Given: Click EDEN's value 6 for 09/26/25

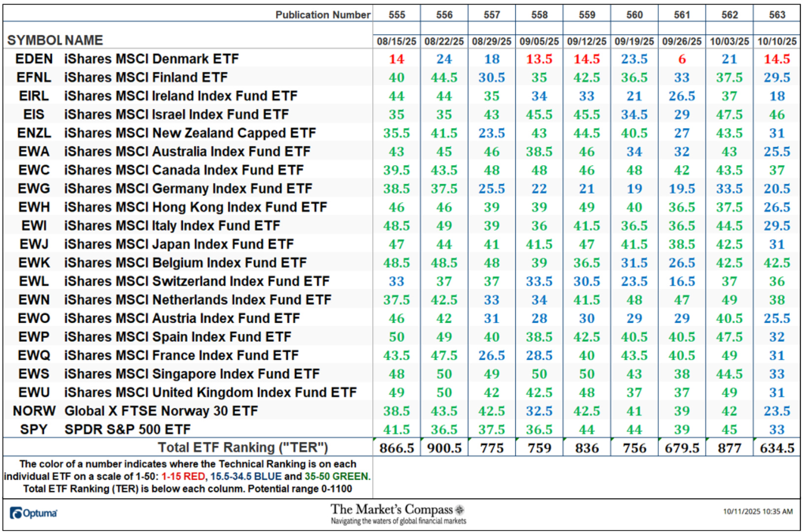Looking at the screenshot, I should [x=682, y=59].
